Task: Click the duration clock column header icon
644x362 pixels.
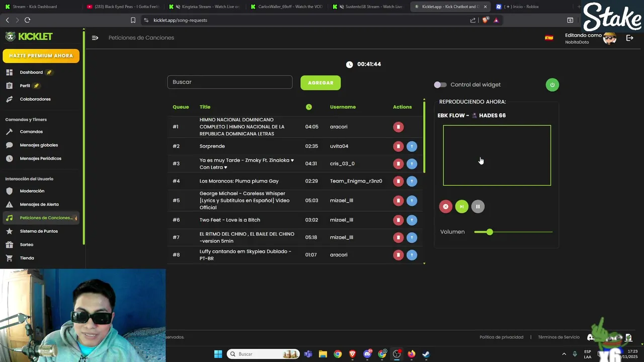Action: pos(308,107)
